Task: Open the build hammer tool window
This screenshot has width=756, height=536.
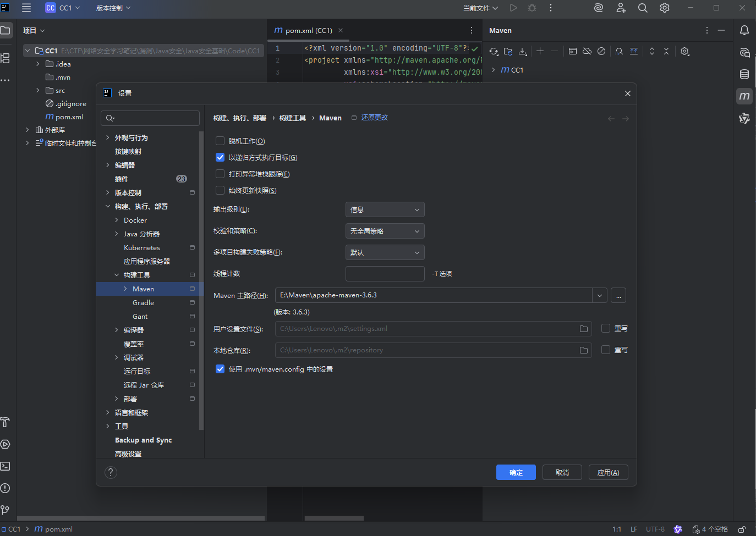Action: (x=6, y=422)
